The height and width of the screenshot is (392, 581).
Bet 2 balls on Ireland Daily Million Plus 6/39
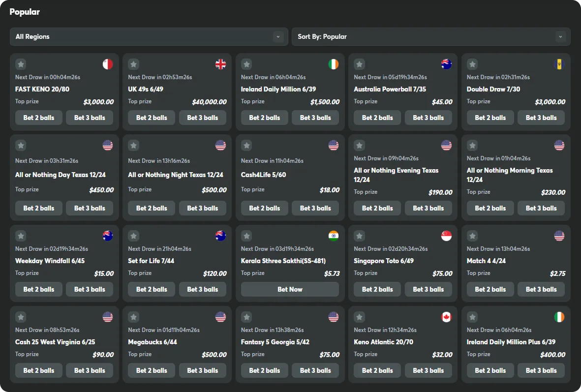(x=490, y=370)
